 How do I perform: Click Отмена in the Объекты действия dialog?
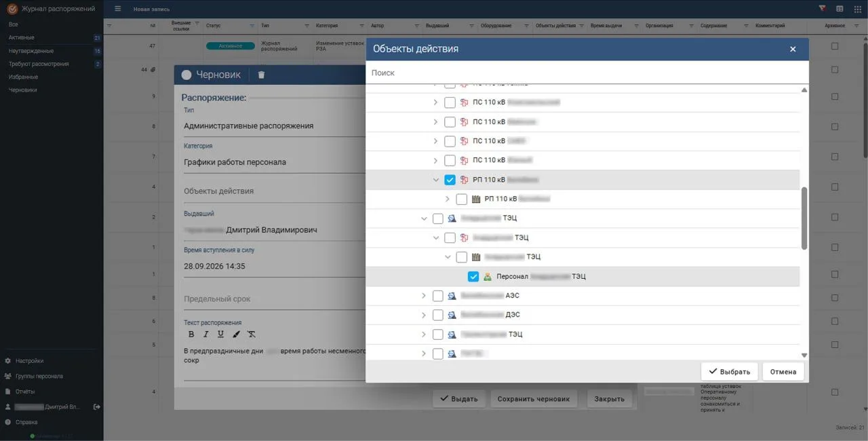click(x=783, y=372)
